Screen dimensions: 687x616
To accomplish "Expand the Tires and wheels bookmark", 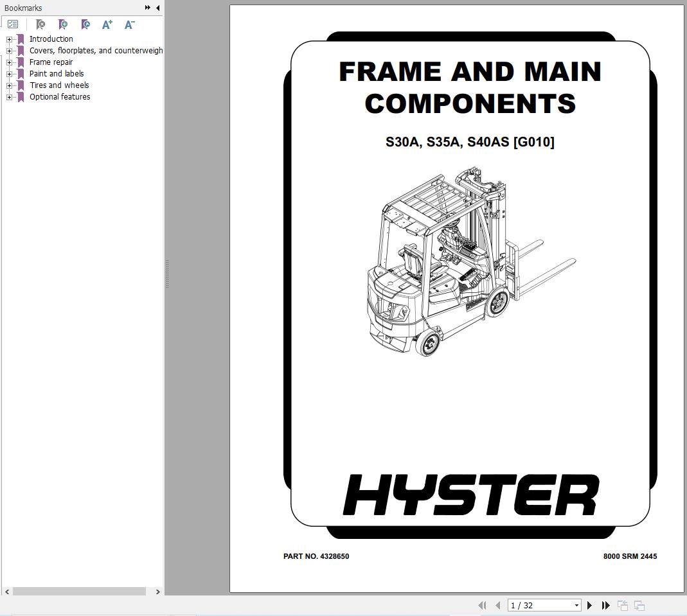I will click(9, 86).
